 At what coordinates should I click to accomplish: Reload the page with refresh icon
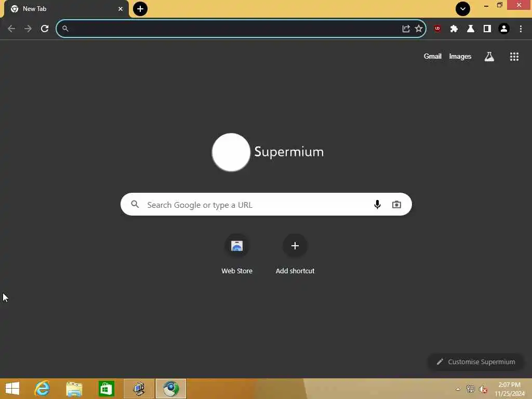point(45,29)
